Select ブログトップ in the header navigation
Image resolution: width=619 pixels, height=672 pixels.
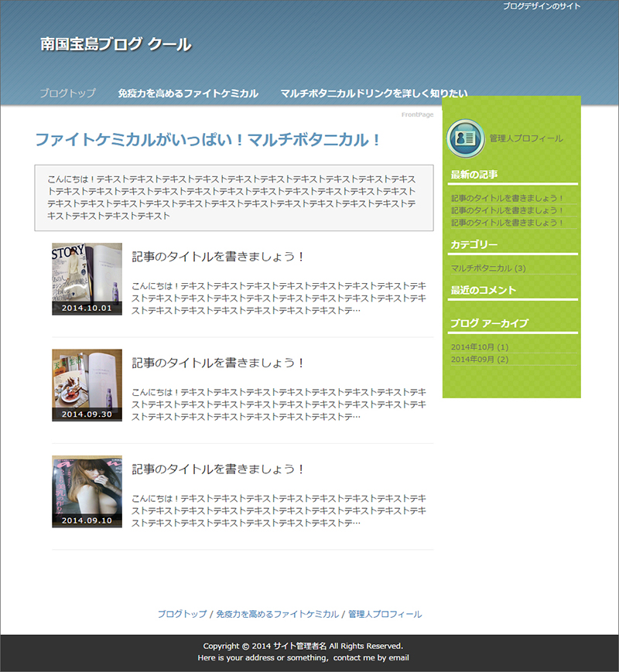tap(67, 94)
